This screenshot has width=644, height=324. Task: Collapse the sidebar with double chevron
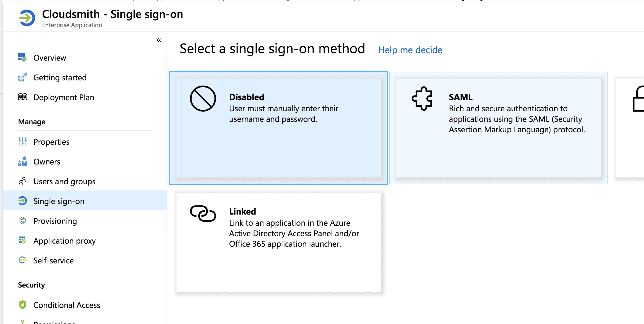click(159, 40)
